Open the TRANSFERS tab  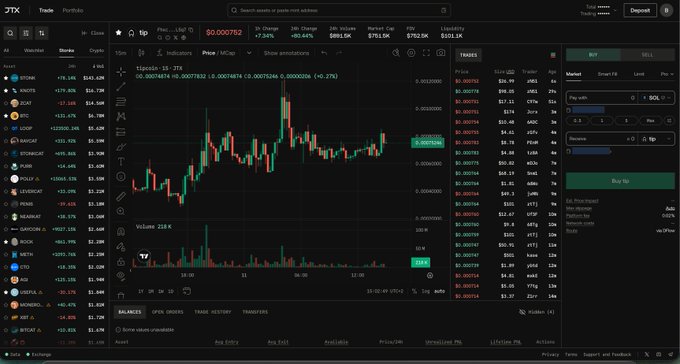(255, 312)
